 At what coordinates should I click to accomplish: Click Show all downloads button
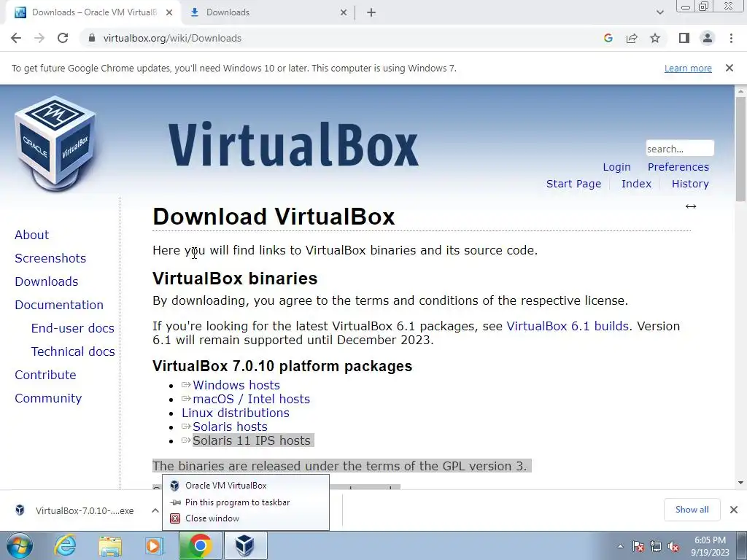[692, 510]
